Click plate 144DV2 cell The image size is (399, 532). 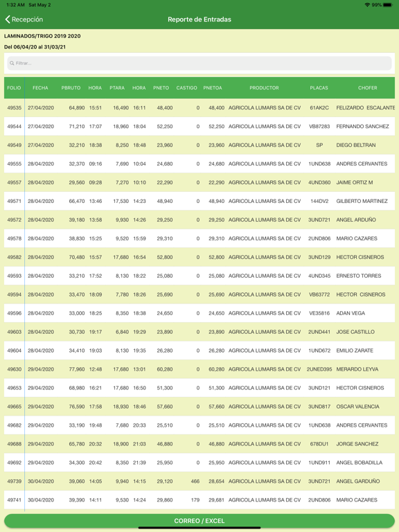click(319, 201)
